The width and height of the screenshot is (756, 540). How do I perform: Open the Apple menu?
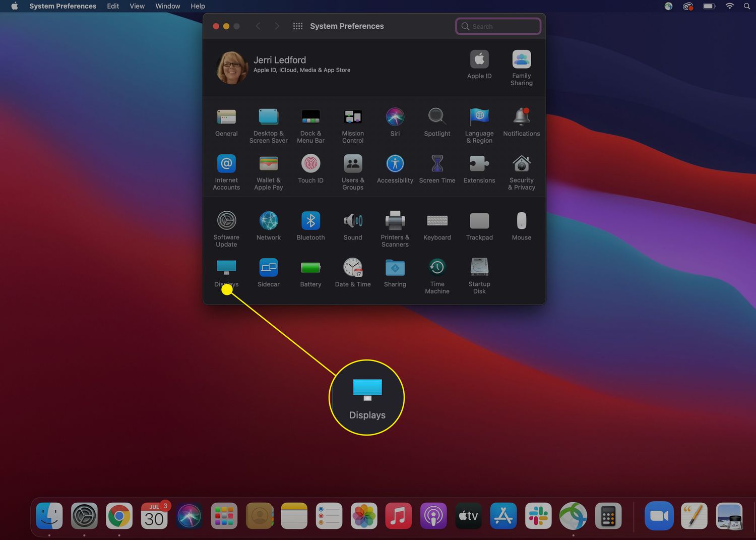[15, 6]
